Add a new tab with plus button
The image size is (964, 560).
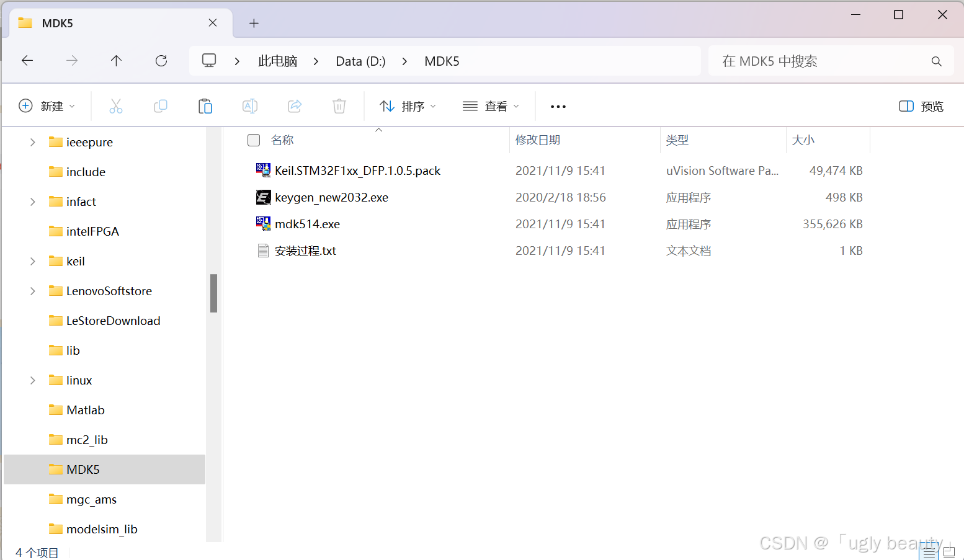[254, 23]
